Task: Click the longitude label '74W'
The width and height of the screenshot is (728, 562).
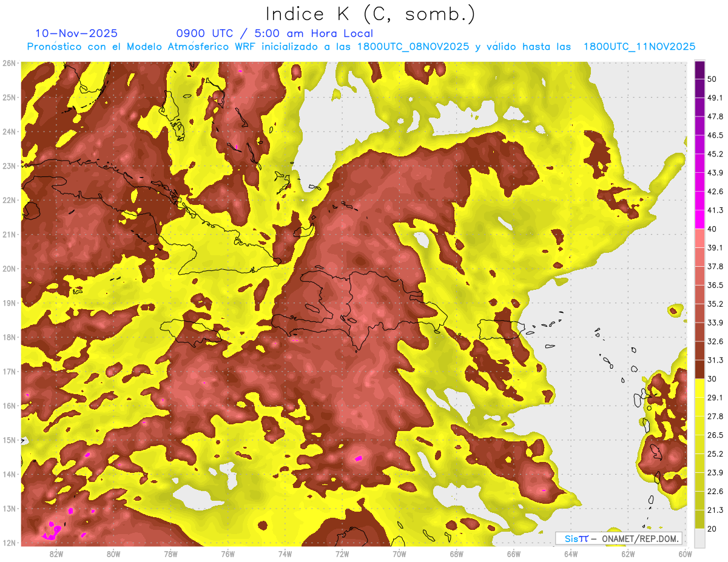Action: 285,554
